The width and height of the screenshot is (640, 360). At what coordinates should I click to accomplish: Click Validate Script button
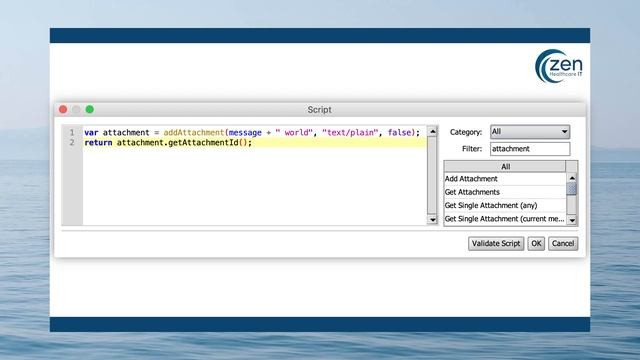[x=496, y=244]
